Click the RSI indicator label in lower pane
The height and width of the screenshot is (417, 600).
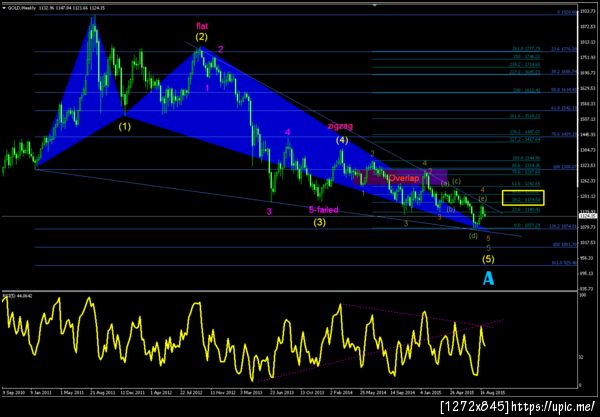(17, 296)
